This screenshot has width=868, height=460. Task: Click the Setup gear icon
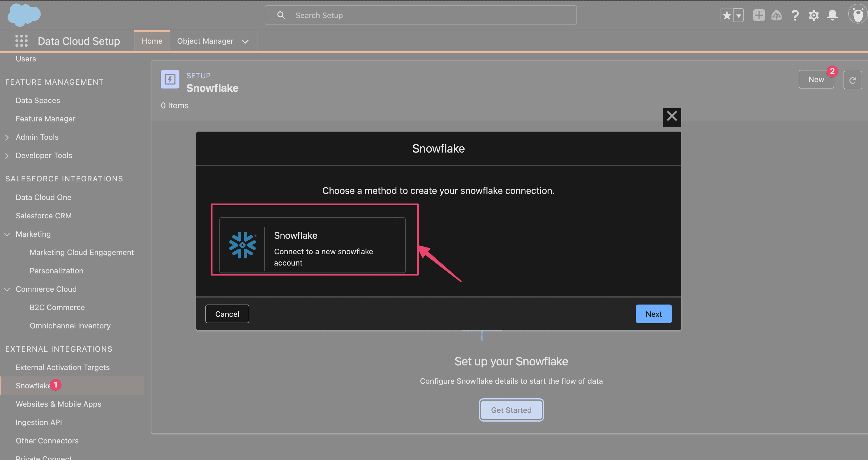tap(814, 15)
